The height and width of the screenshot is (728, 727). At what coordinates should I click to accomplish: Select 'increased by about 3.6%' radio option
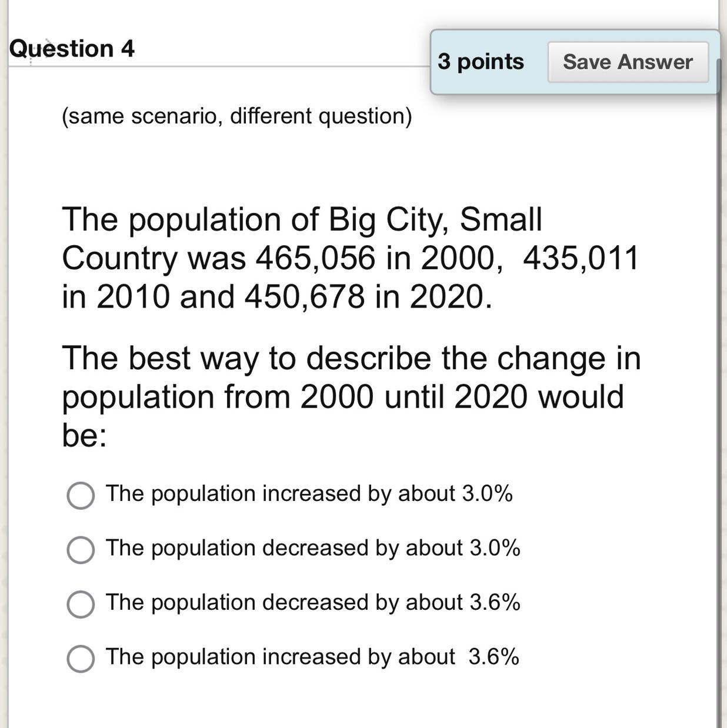pyautogui.click(x=81, y=659)
